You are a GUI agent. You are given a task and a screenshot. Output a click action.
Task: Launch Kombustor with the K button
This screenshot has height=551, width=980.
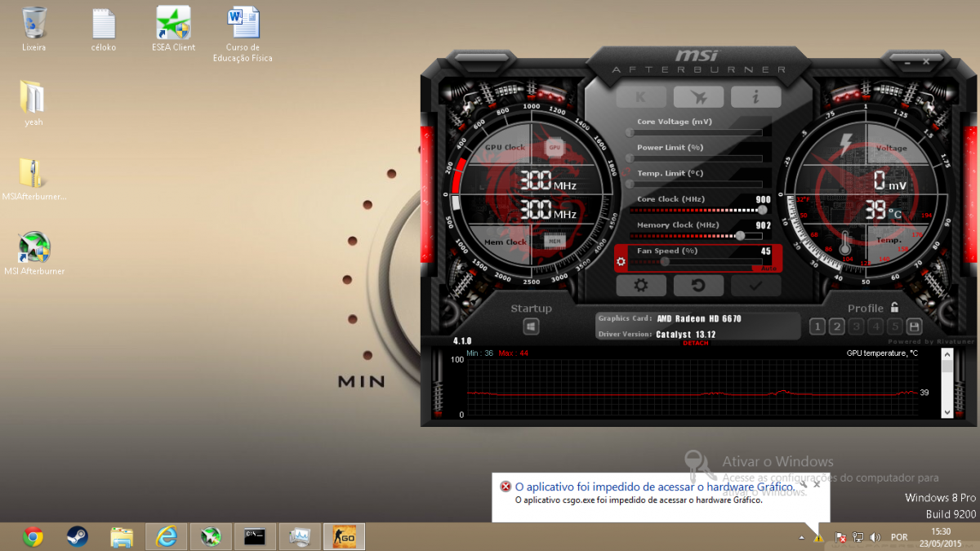point(640,96)
